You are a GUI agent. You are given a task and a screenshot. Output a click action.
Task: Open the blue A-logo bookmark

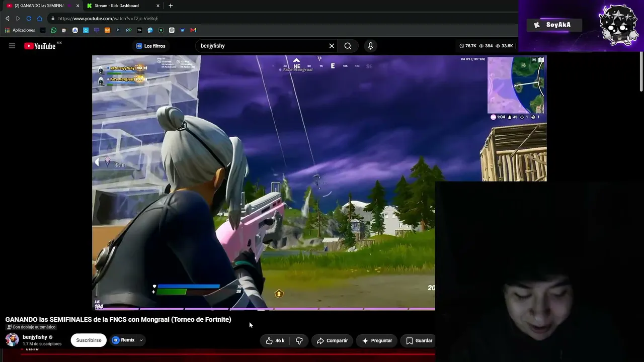tap(75, 30)
